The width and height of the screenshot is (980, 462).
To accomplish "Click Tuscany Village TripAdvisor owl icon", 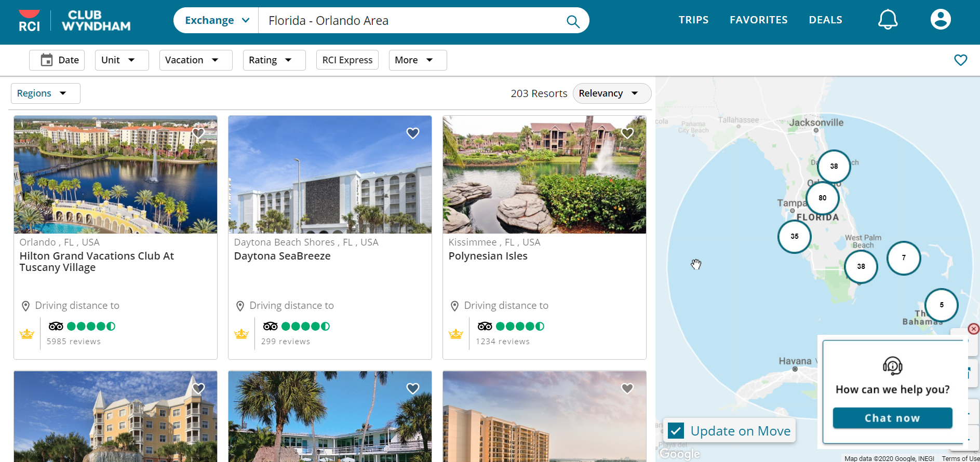I will pos(56,326).
